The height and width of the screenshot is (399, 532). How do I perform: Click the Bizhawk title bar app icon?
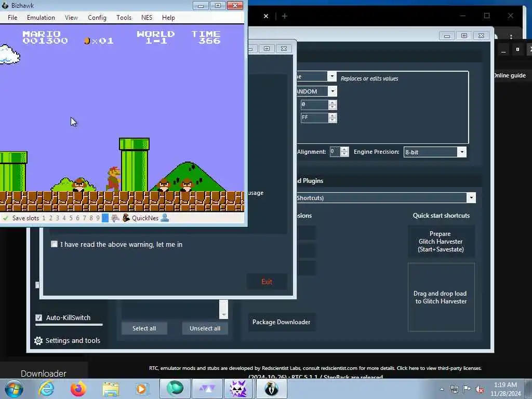[5, 5]
